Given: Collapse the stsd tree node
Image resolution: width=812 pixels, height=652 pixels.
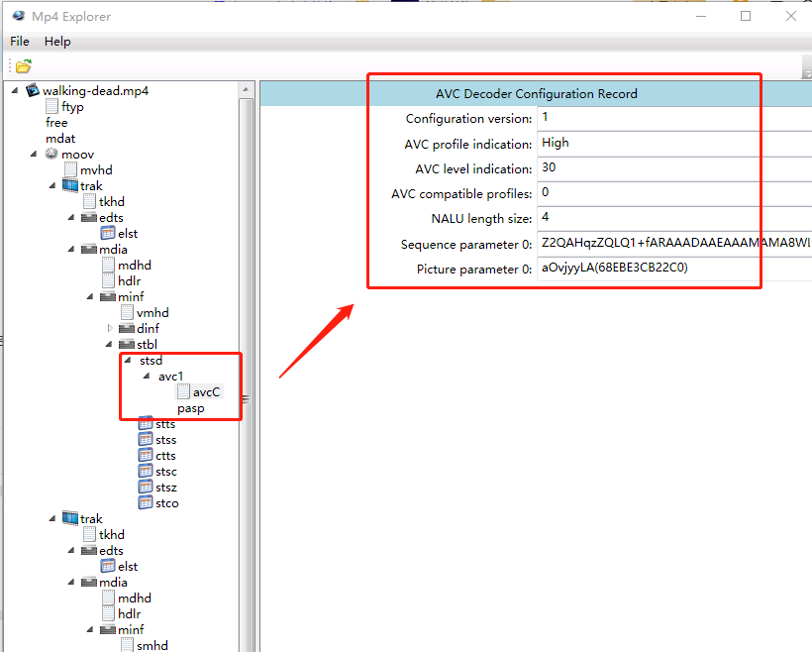Looking at the screenshot, I should pyautogui.click(x=129, y=361).
